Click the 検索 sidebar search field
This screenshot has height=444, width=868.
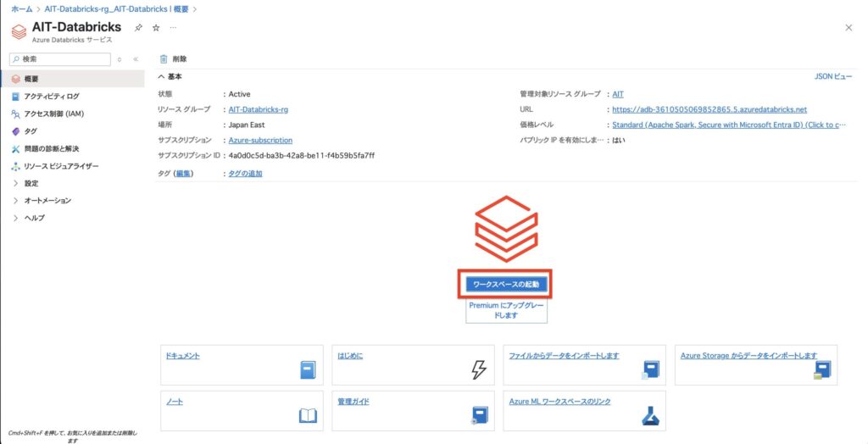coord(60,58)
